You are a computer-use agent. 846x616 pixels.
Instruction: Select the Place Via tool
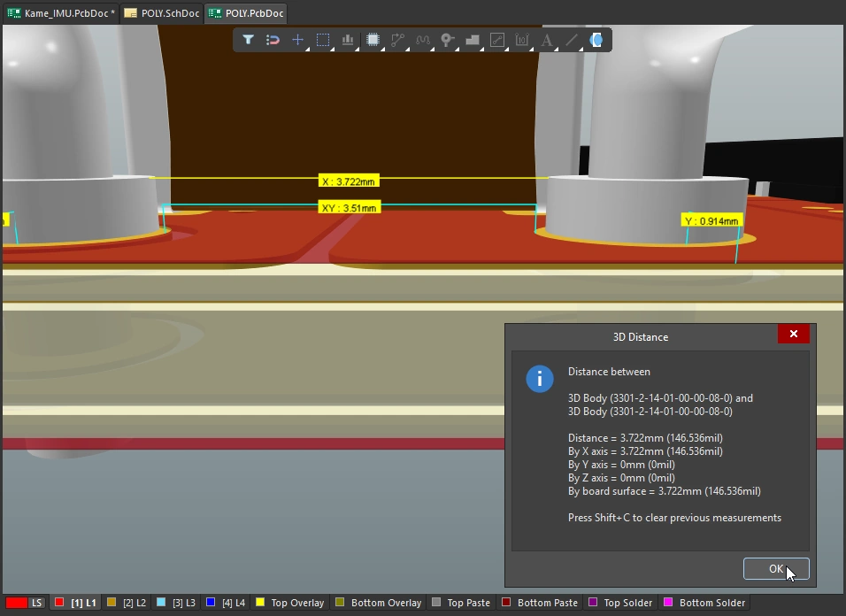click(448, 40)
